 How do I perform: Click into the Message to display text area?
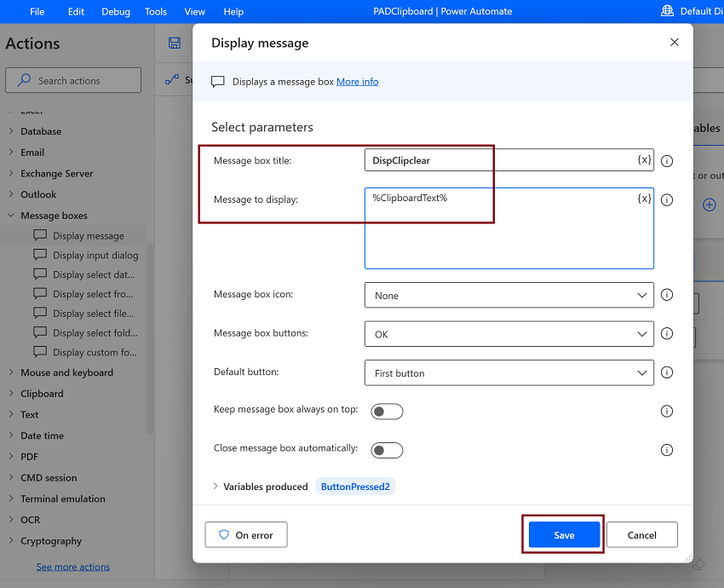click(509, 228)
